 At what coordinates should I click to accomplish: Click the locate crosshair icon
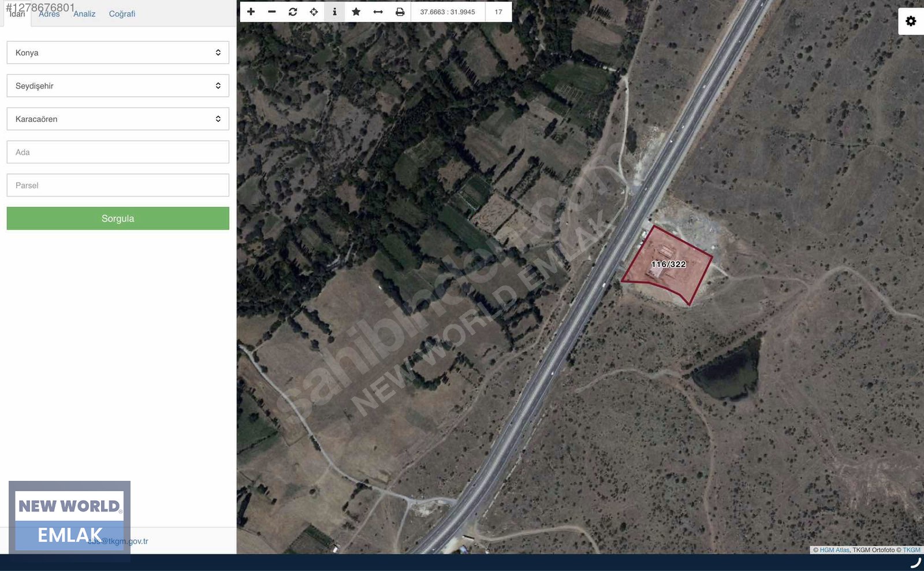click(x=314, y=12)
